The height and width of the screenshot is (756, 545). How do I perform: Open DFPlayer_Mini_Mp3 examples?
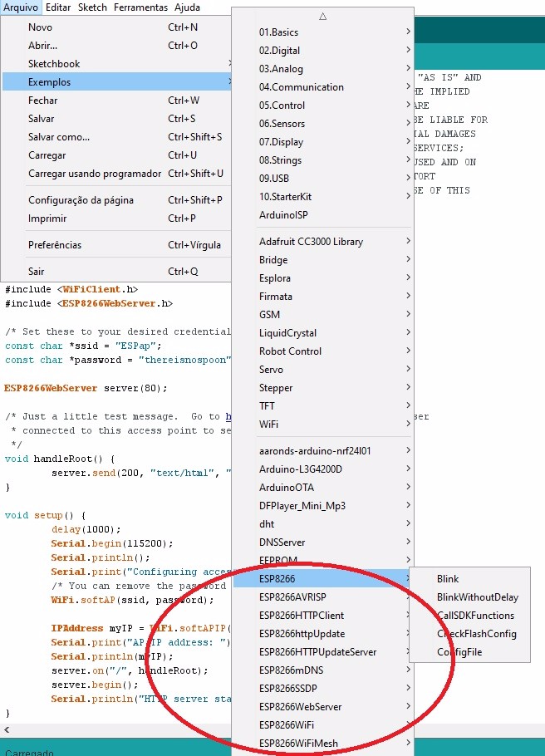coord(322,506)
